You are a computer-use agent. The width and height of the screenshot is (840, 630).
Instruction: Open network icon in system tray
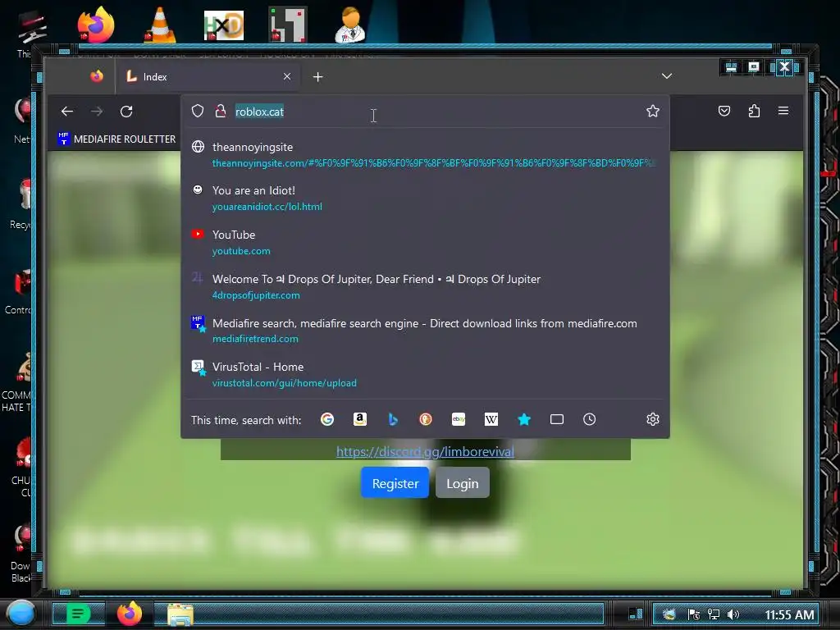click(714, 614)
